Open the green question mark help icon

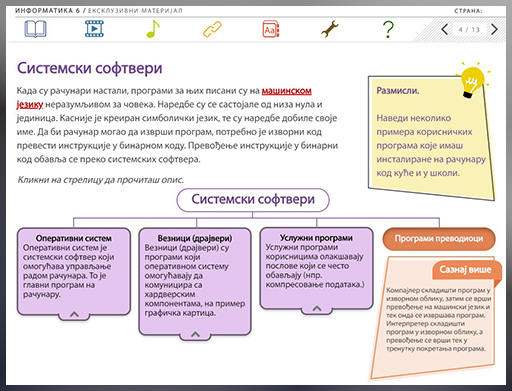(388, 29)
